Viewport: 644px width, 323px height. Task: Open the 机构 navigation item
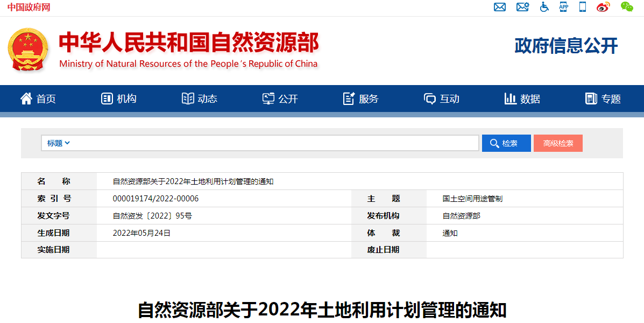(x=126, y=99)
